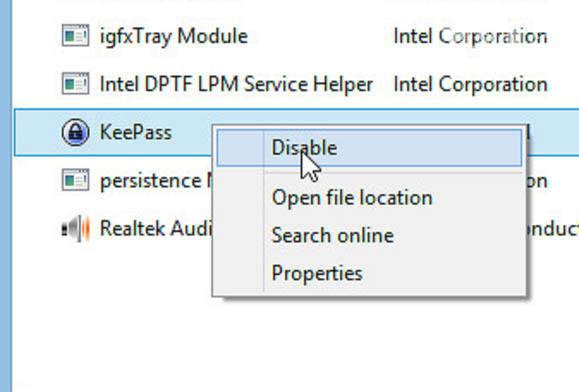Click the truncated publisher text in Realtek row
579x392 pixels.
[553, 229]
